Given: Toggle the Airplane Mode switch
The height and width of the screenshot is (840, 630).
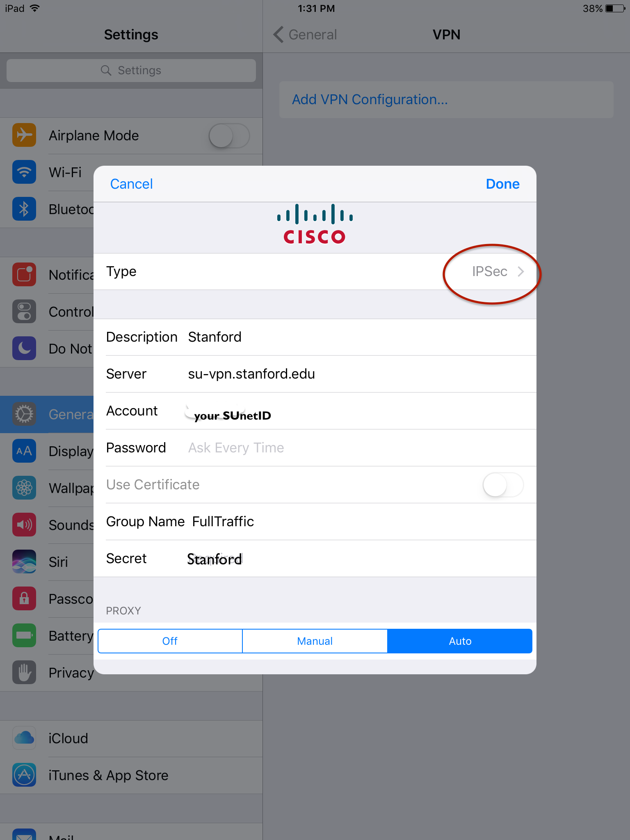Looking at the screenshot, I should tap(229, 136).
